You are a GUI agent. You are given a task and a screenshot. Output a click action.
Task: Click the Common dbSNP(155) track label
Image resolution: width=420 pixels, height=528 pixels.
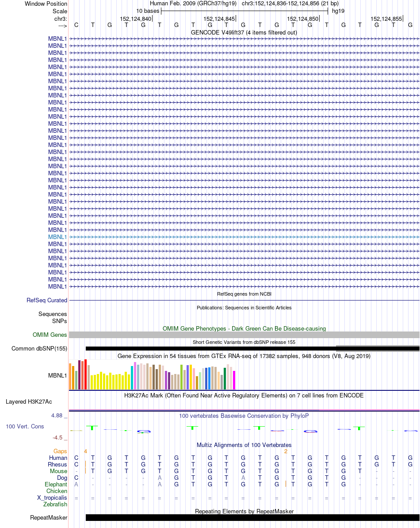[39, 348]
